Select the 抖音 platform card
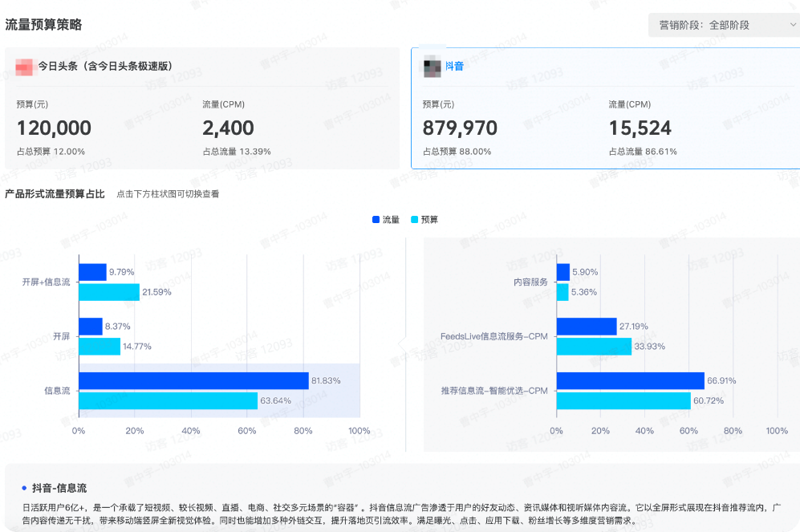800x532 pixels. [x=606, y=108]
